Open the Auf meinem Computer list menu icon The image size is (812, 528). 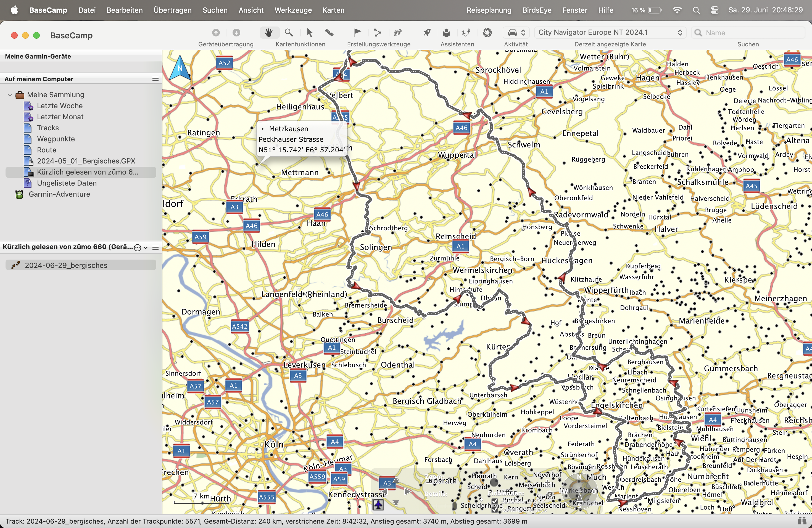[x=155, y=79]
